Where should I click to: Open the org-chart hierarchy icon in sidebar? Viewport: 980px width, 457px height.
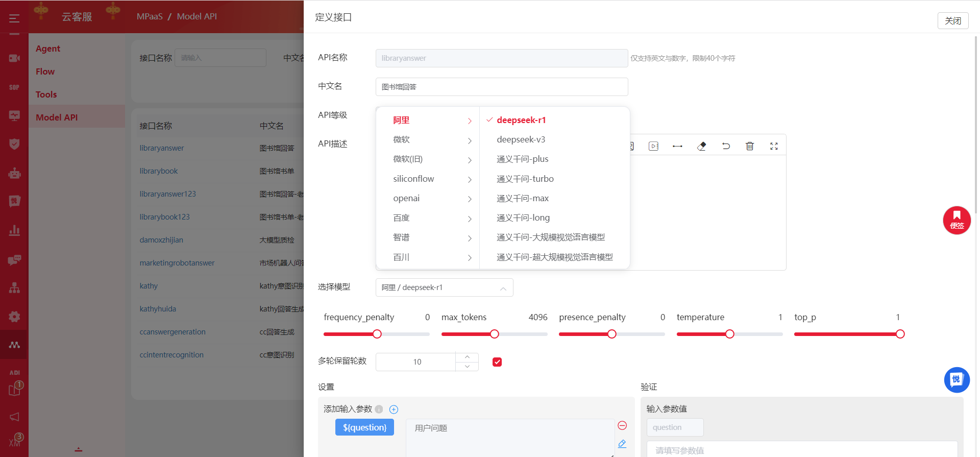(14, 288)
